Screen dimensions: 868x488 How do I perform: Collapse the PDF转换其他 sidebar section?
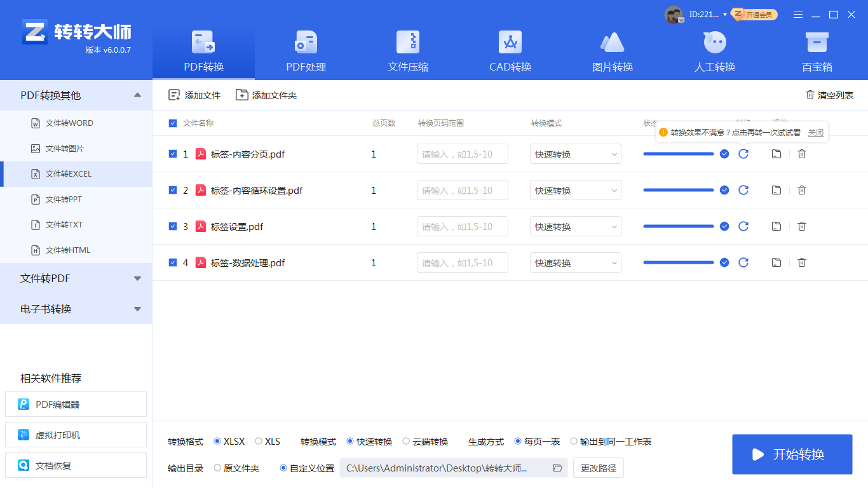pyautogui.click(x=137, y=95)
